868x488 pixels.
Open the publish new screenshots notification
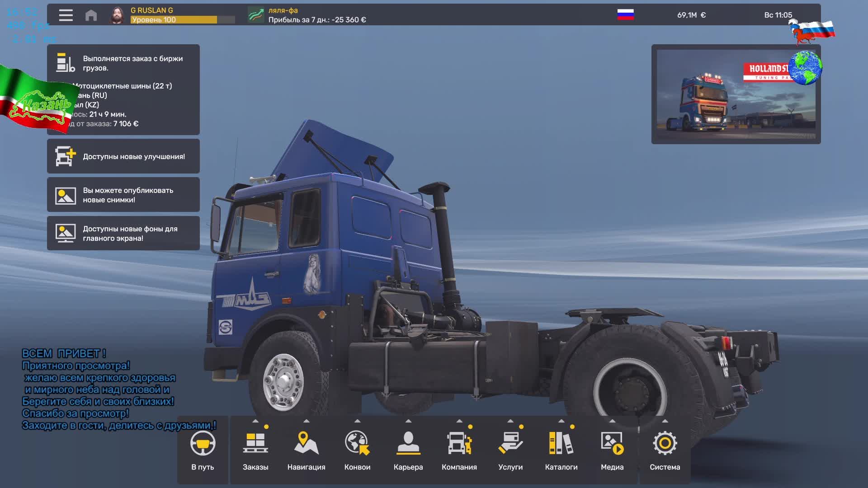pos(123,195)
